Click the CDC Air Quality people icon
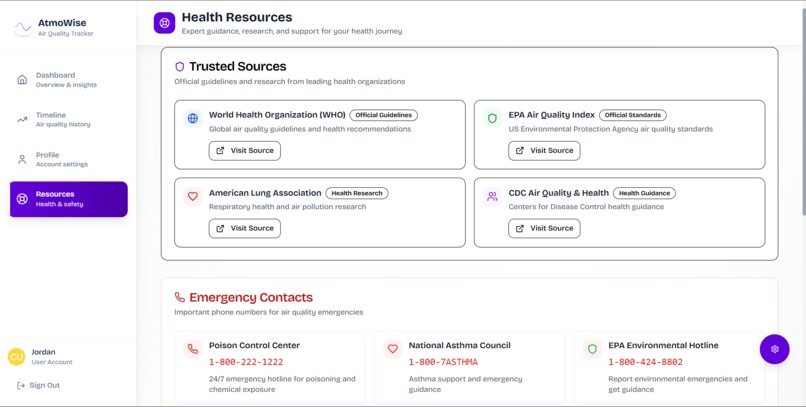The height and width of the screenshot is (407, 806). (492, 196)
